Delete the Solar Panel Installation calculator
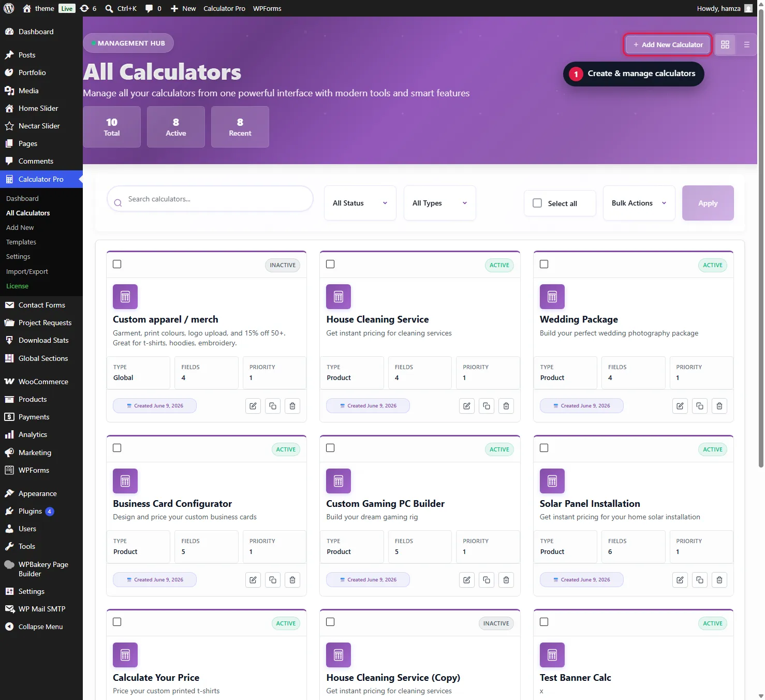765x700 pixels. coord(719,580)
